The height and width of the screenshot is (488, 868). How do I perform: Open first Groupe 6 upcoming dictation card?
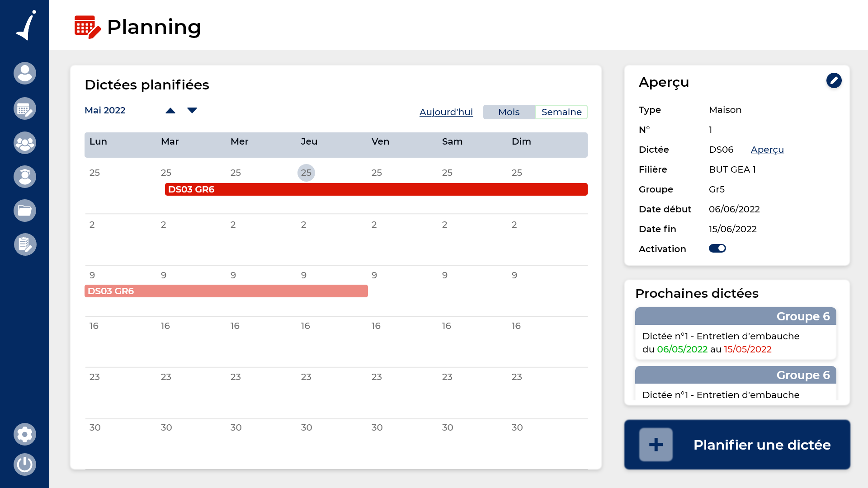click(x=736, y=334)
